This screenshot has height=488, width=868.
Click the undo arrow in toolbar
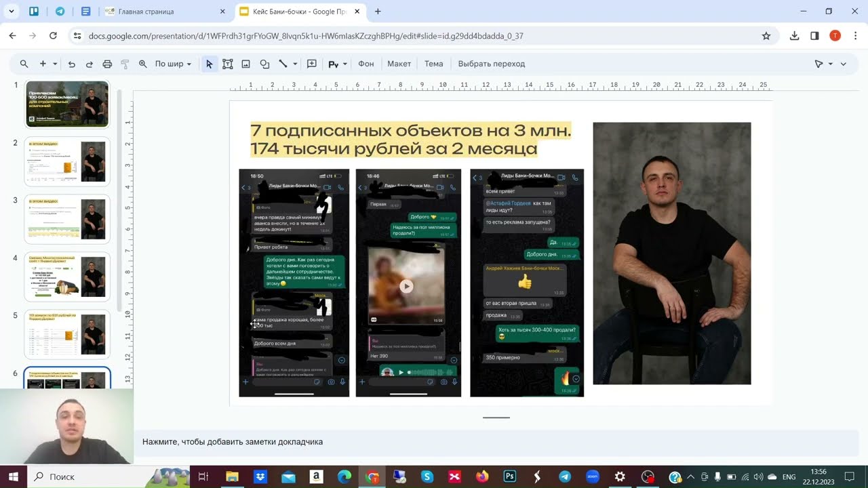(72, 64)
